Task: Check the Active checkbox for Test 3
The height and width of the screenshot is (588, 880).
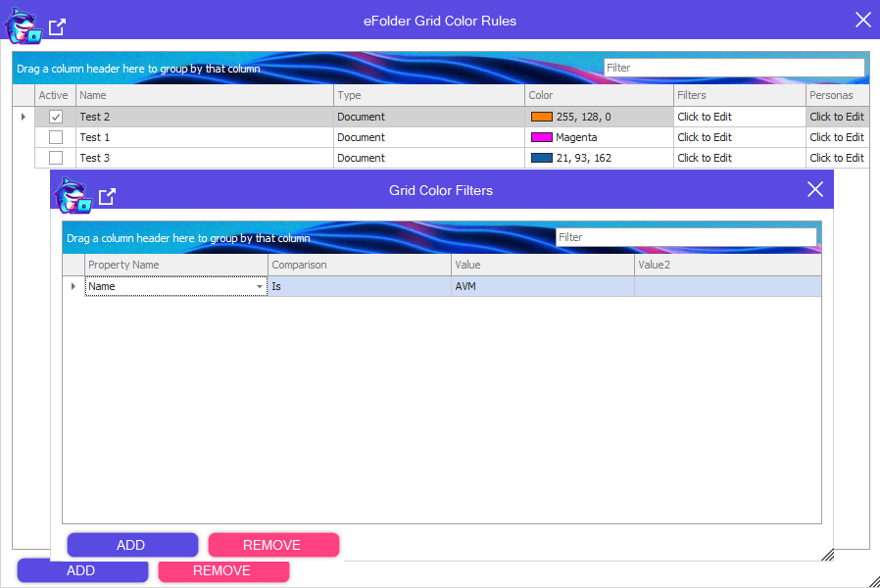Action: [x=56, y=158]
